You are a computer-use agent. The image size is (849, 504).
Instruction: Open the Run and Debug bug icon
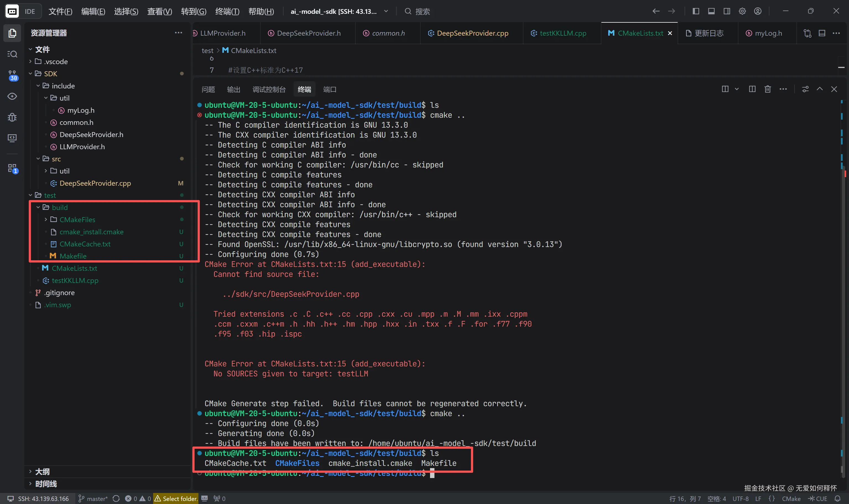(x=12, y=117)
